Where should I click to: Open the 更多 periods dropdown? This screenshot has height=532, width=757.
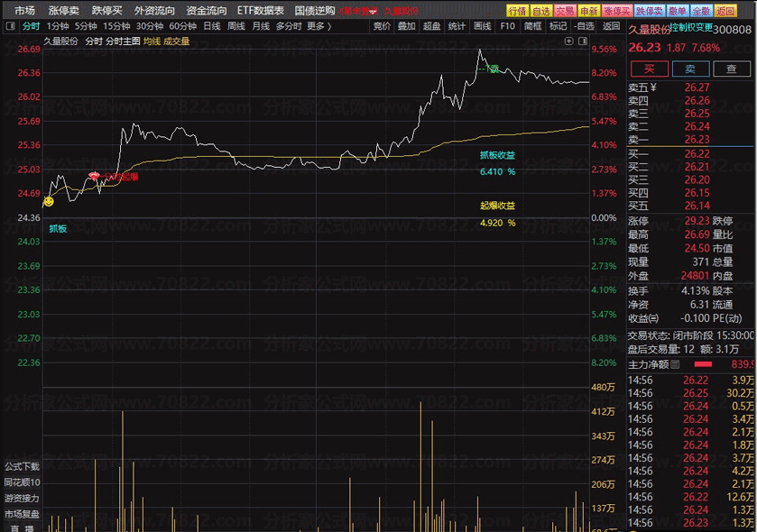[x=316, y=26]
